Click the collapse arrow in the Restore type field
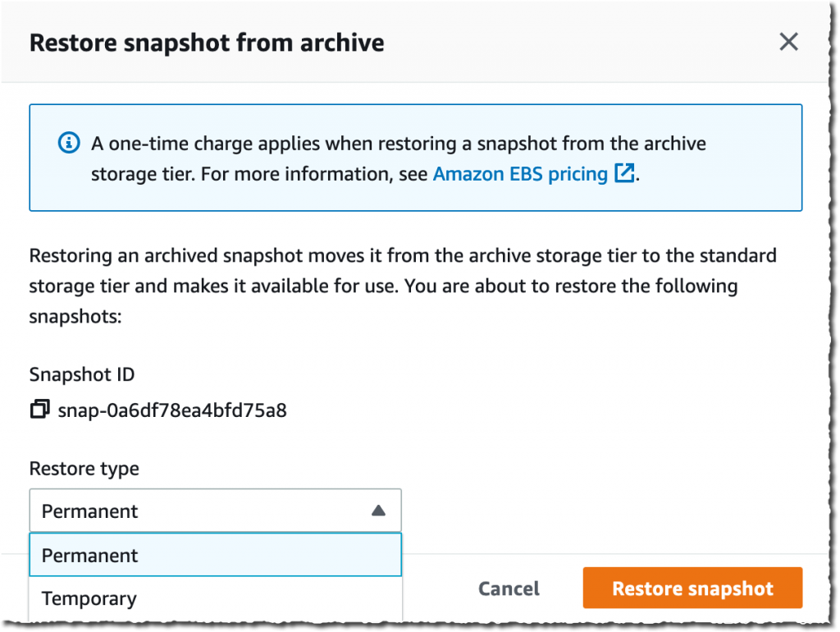The image size is (840, 632). [x=378, y=510]
